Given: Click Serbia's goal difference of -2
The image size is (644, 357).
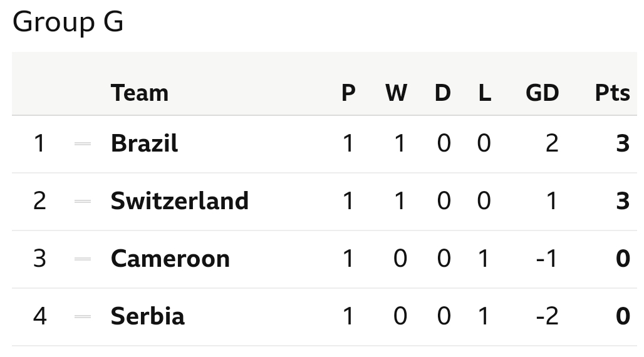Looking at the screenshot, I should (547, 316).
